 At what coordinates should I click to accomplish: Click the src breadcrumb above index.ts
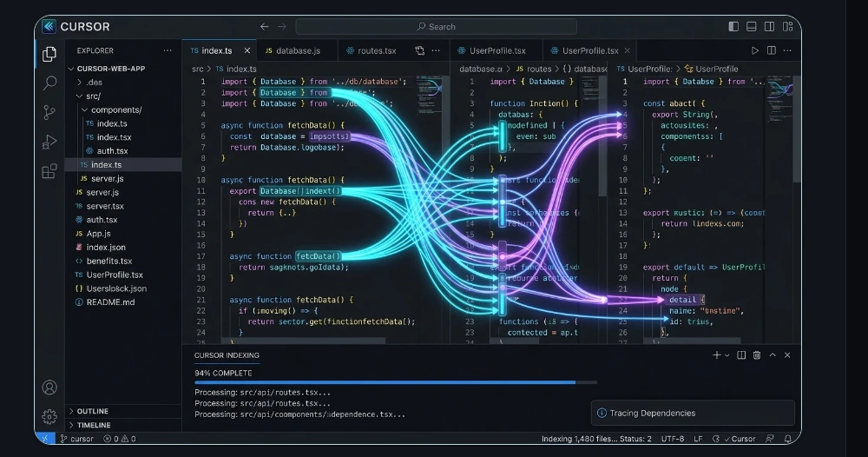click(x=198, y=69)
